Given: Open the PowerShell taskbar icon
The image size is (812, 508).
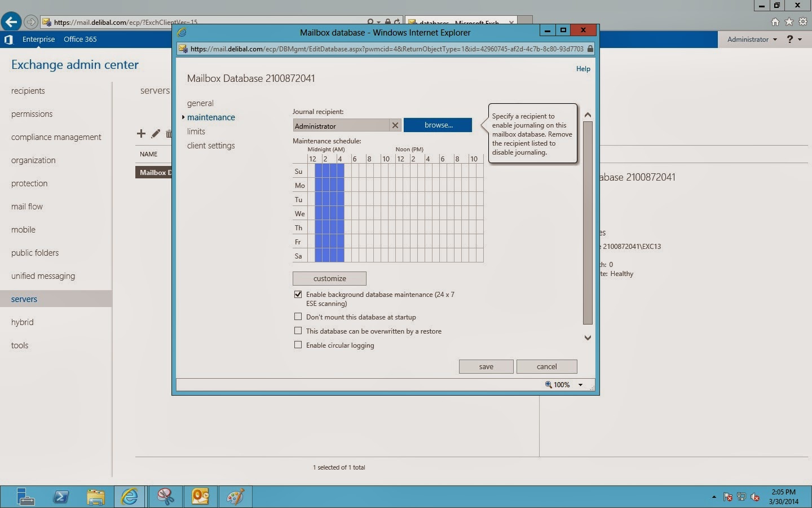Looking at the screenshot, I should click(60, 497).
